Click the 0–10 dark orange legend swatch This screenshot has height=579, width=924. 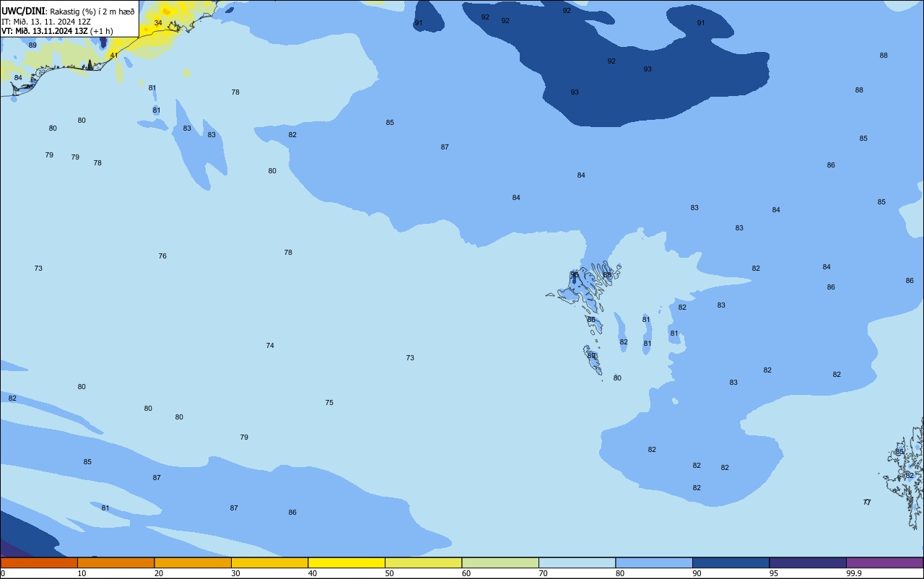coord(39,562)
